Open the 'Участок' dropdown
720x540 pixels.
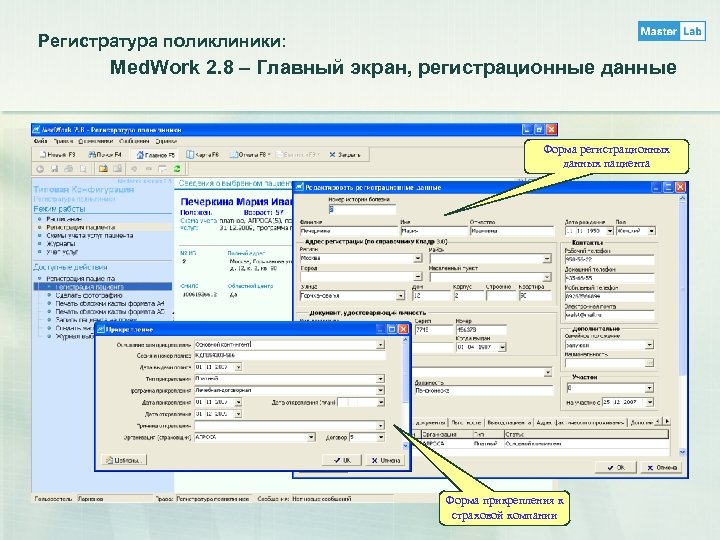point(649,388)
